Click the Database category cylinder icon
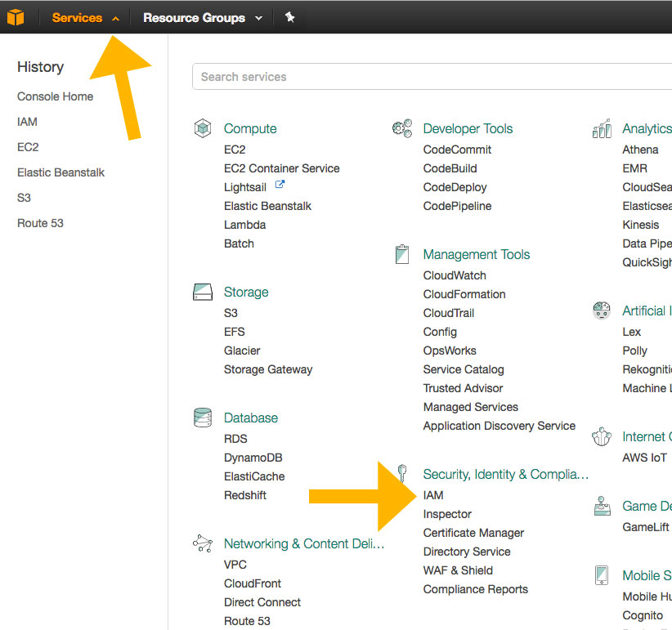 203,418
